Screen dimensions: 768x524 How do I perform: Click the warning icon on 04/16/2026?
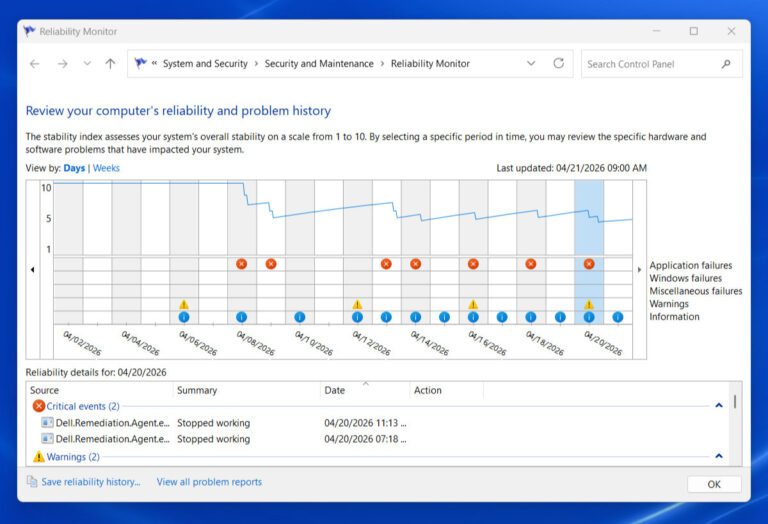473,304
